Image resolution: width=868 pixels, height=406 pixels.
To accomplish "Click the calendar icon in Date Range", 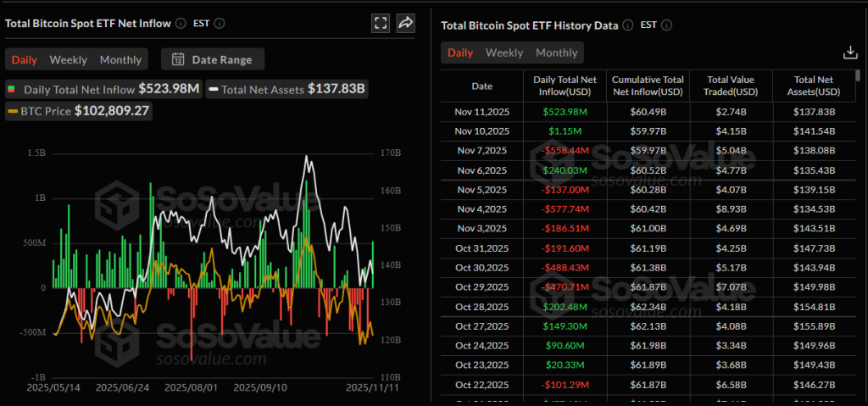I will (x=178, y=59).
